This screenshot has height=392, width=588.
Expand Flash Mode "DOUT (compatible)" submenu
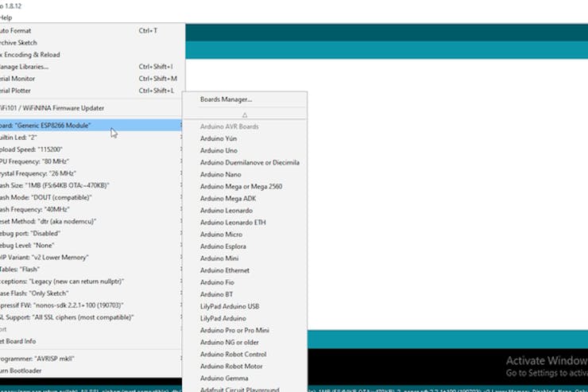point(92,197)
